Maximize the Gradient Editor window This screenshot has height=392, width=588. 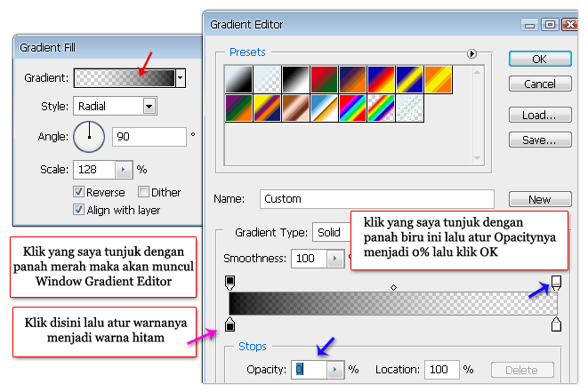tap(550, 25)
